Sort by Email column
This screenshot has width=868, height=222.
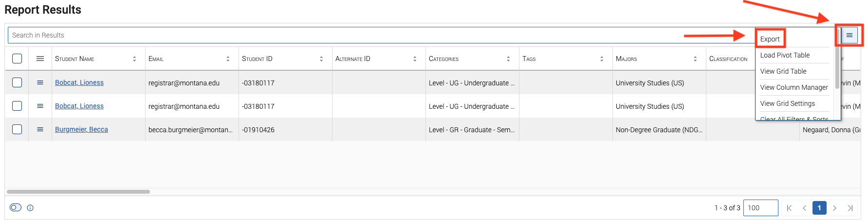tap(228, 59)
